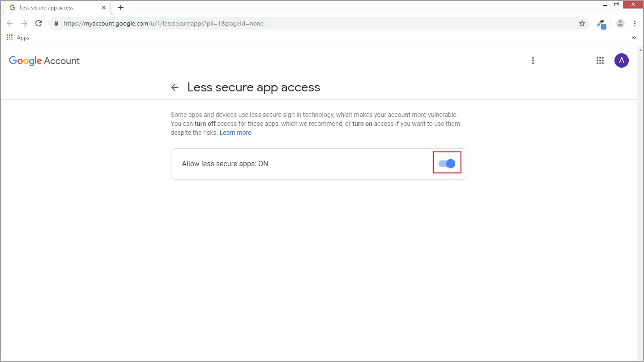This screenshot has width=644, height=362.
Task: Click the padlock icon in the address bar
Action: [x=56, y=23]
